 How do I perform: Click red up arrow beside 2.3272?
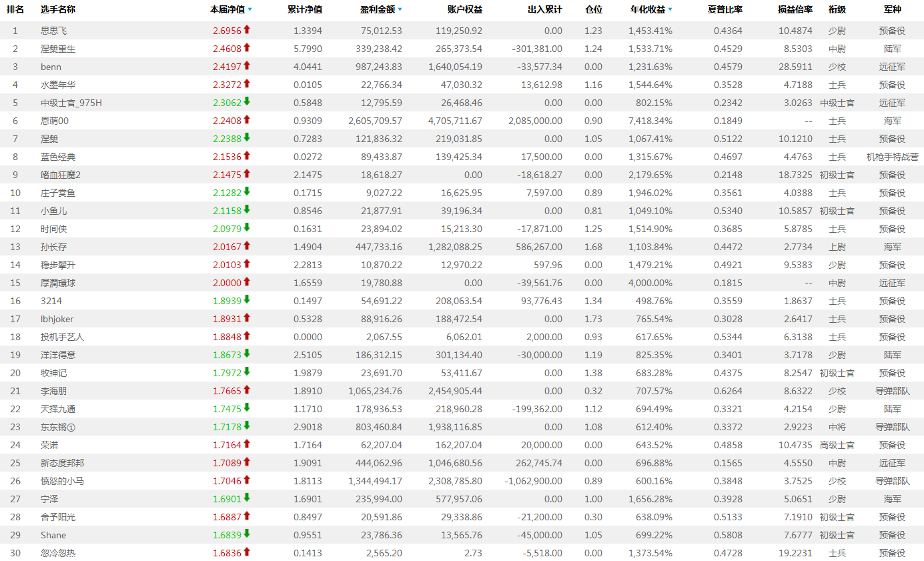[x=247, y=83]
